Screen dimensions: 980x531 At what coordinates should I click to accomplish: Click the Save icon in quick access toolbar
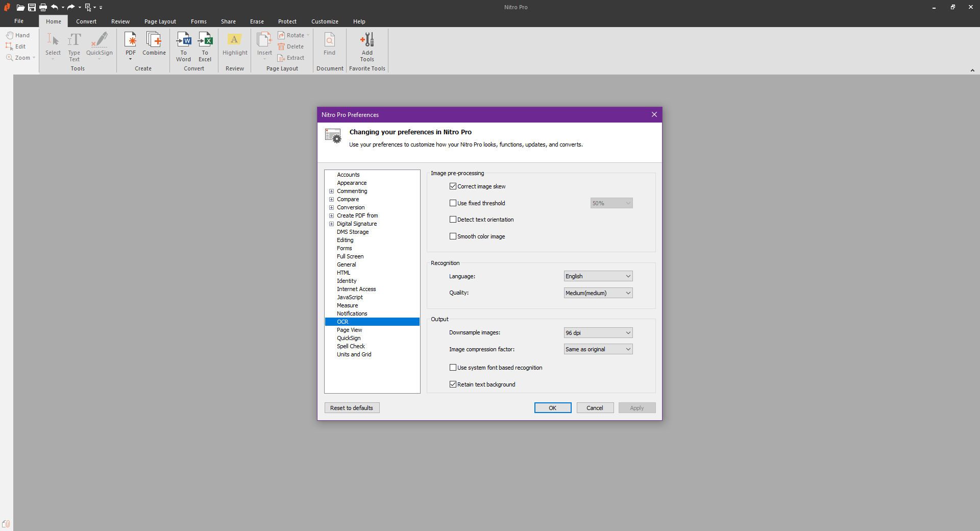pos(32,7)
